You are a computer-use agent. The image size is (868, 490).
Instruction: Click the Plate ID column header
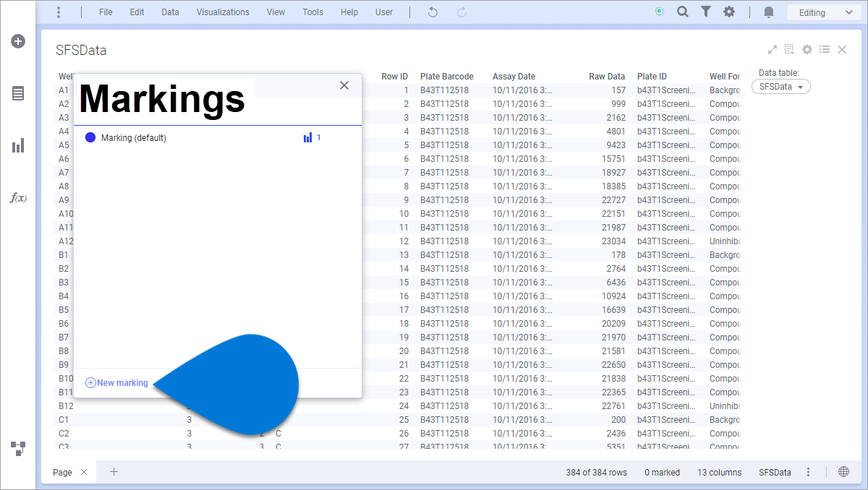pos(652,77)
